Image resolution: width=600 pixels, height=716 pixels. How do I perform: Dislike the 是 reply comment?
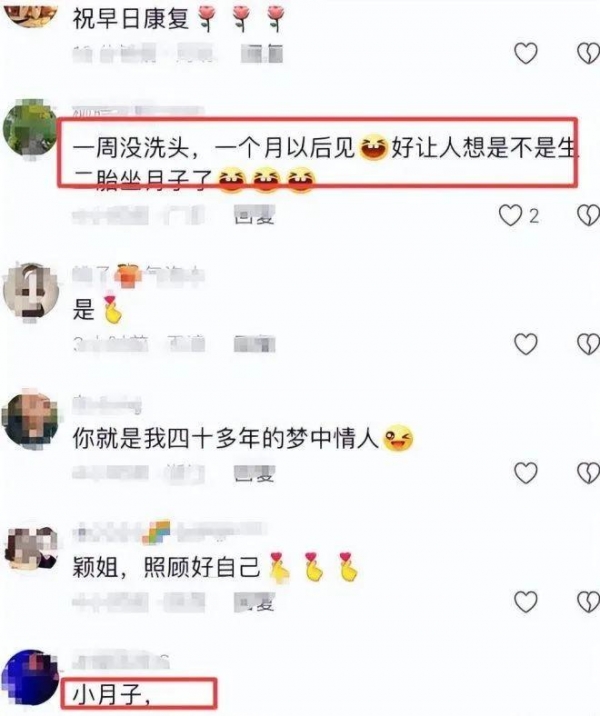pos(588,343)
